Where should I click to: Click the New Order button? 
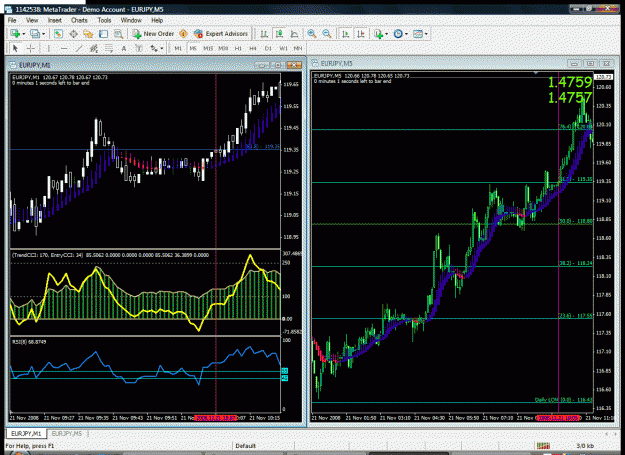(153, 34)
